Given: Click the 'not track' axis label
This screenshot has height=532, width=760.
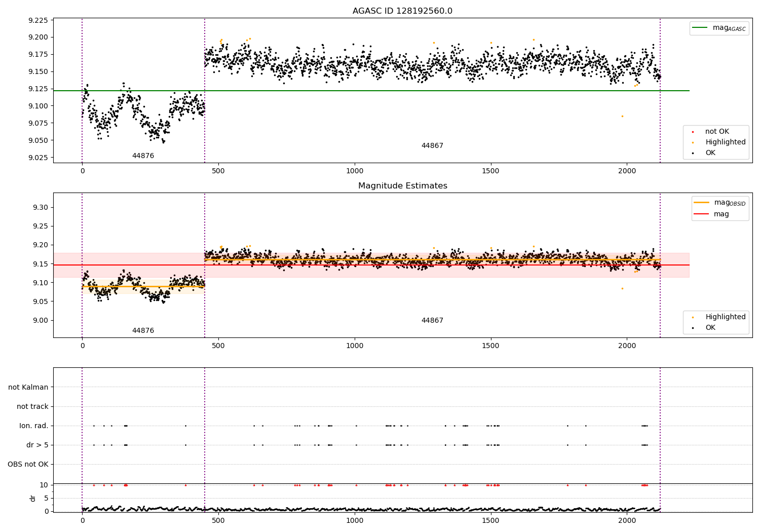Looking at the screenshot, I should (32, 406).
